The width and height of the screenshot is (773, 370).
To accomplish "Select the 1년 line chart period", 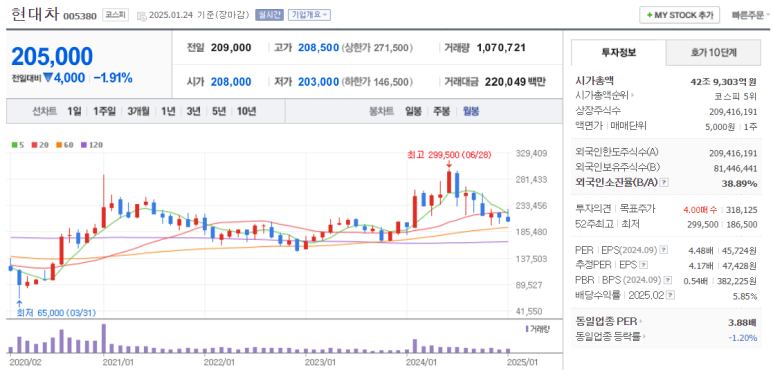I will click(168, 111).
